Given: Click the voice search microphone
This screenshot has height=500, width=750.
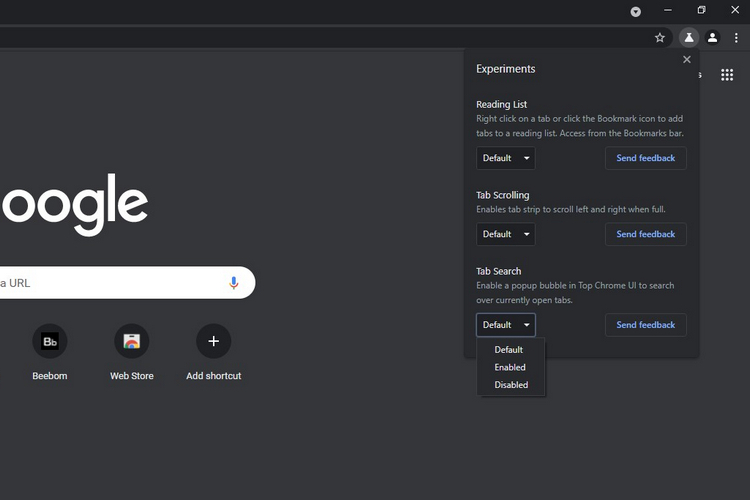Looking at the screenshot, I should pos(234,283).
